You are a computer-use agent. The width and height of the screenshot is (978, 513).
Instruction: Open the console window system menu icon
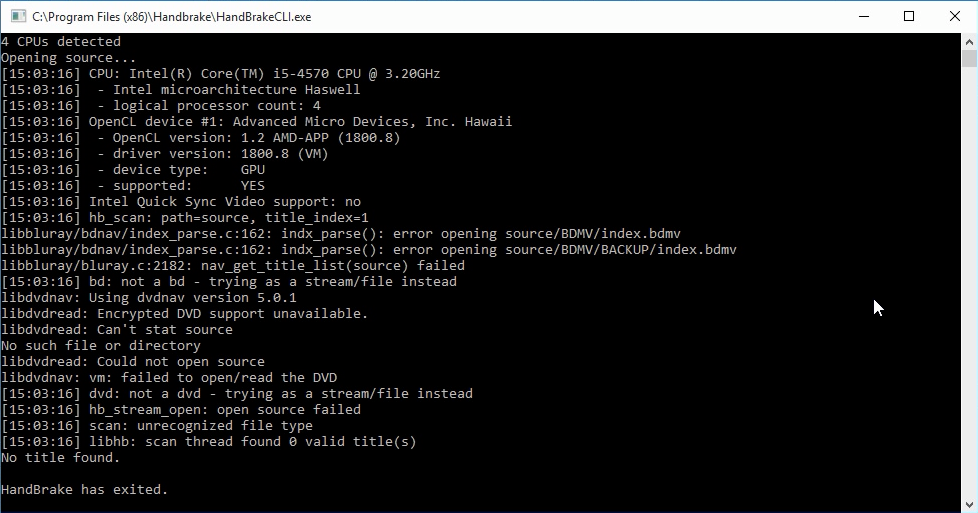19,16
